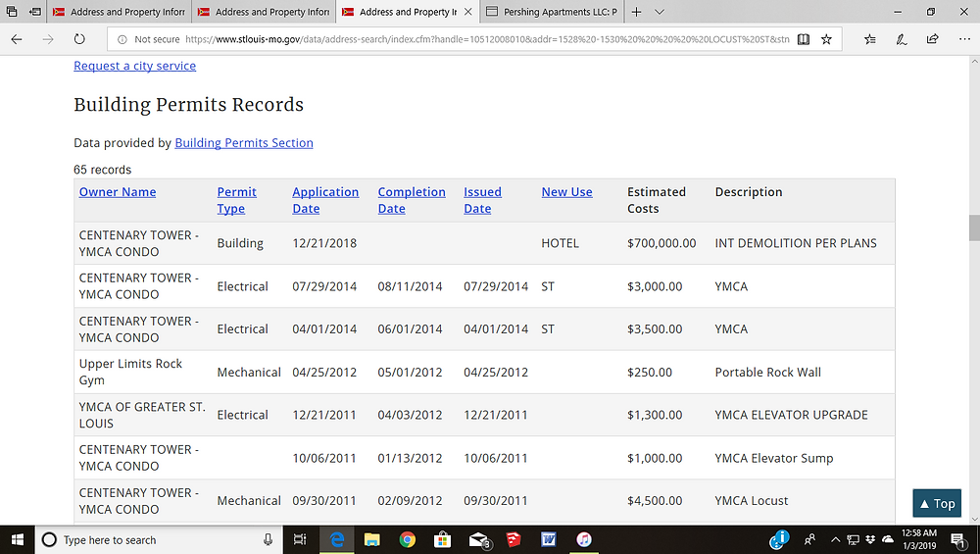Screen dimensions: 980x554
Task: Select YMCA OF GREATER ST. LOUIS owner
Action: pos(142,415)
